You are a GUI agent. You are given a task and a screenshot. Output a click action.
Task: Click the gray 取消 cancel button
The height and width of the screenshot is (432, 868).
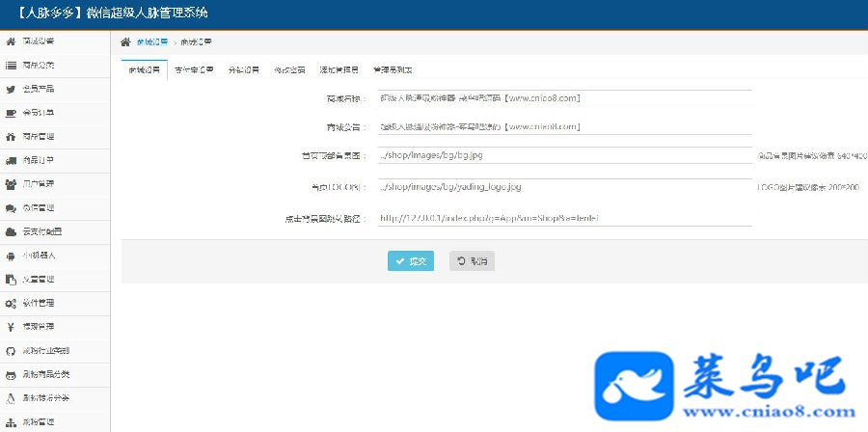click(x=472, y=261)
